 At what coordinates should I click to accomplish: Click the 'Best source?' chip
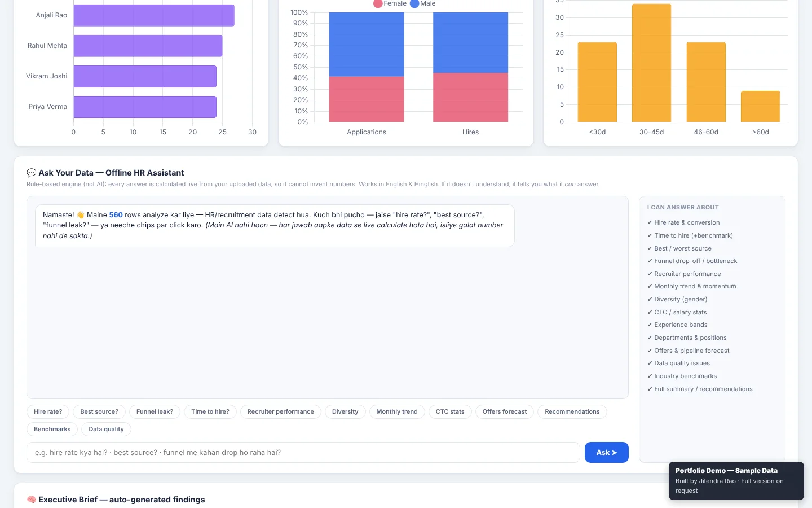(99, 411)
